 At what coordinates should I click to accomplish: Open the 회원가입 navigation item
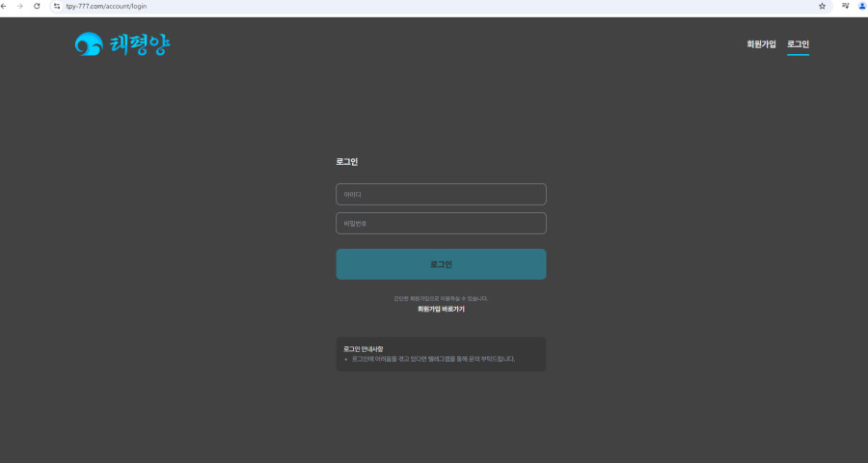(761, 44)
